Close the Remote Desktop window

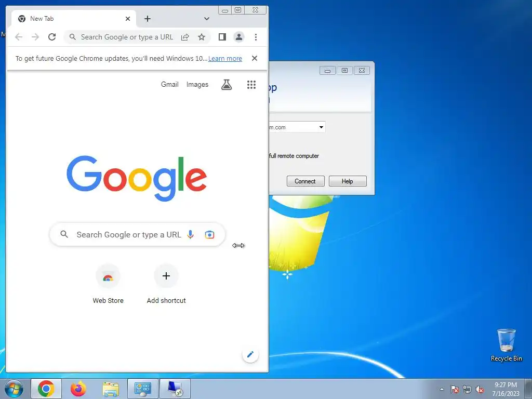[362, 71]
